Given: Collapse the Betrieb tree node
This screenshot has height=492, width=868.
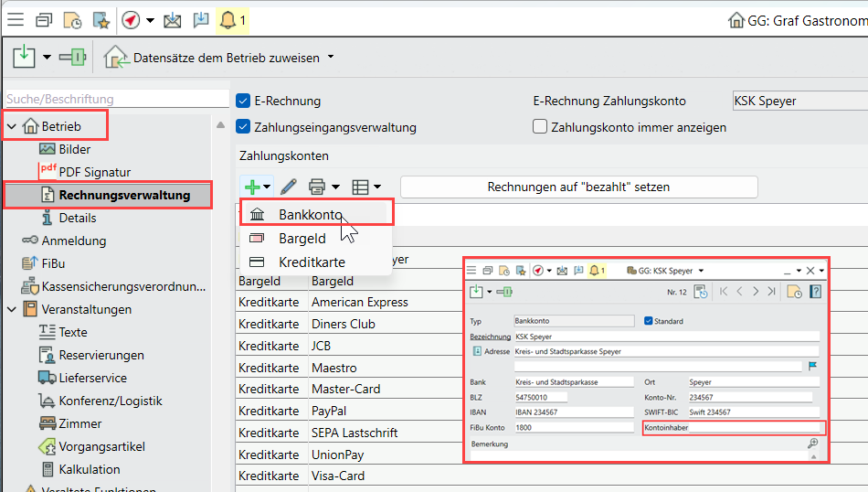Looking at the screenshot, I should click(12, 126).
